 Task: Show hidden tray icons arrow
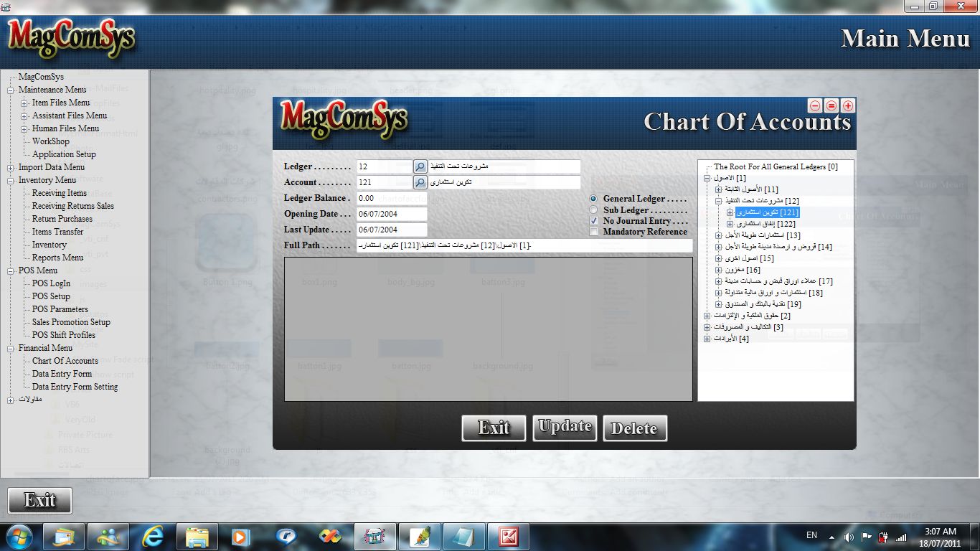(x=833, y=537)
